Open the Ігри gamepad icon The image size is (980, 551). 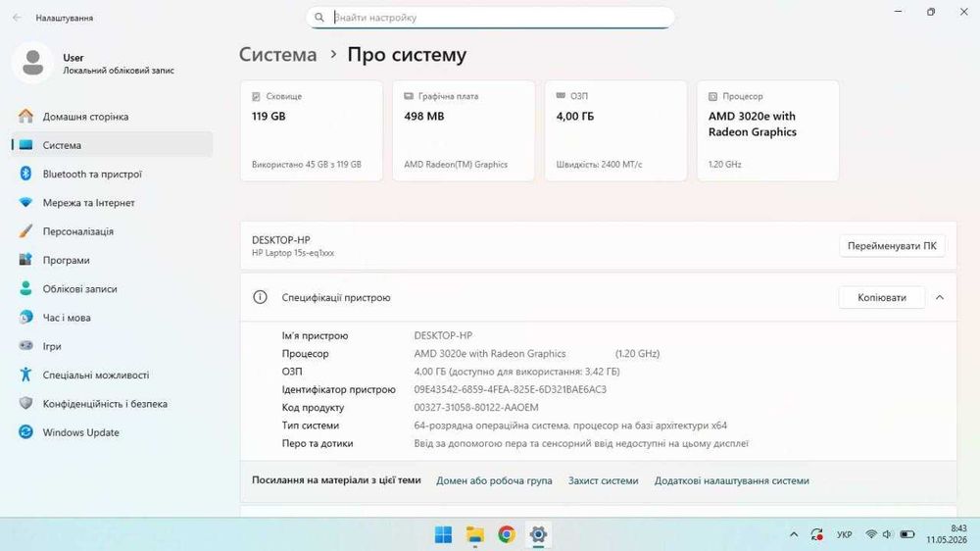click(25, 346)
